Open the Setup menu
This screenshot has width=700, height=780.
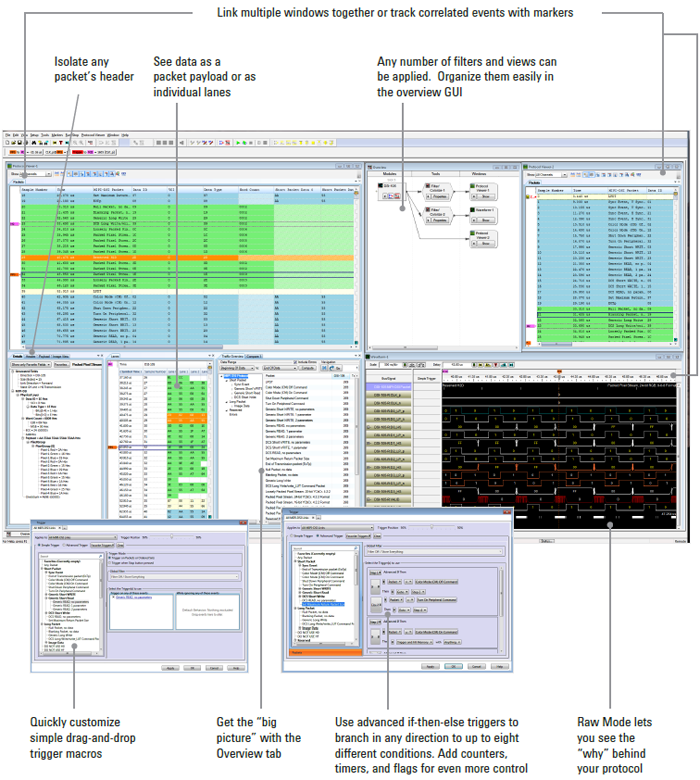click(34, 135)
